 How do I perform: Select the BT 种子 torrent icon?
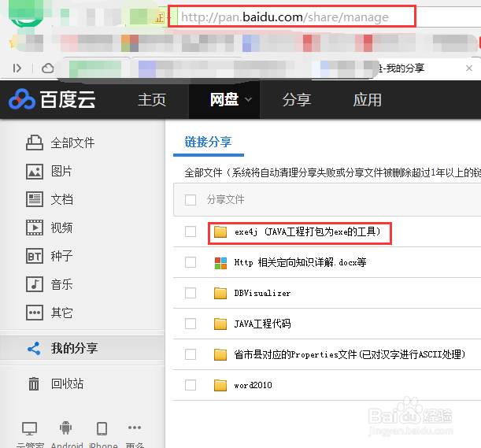pyautogui.click(x=35, y=256)
